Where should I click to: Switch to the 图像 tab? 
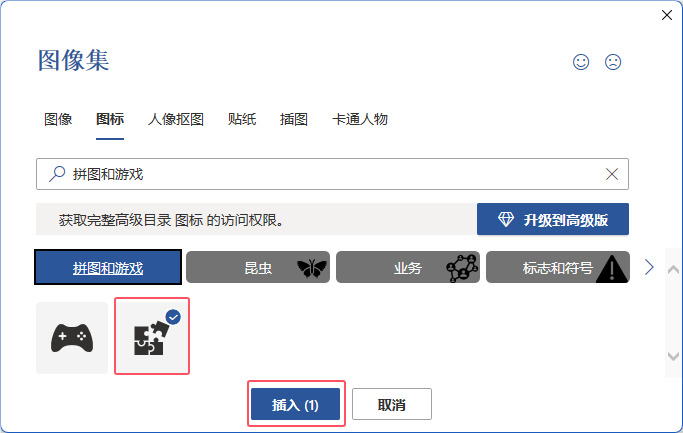58,119
